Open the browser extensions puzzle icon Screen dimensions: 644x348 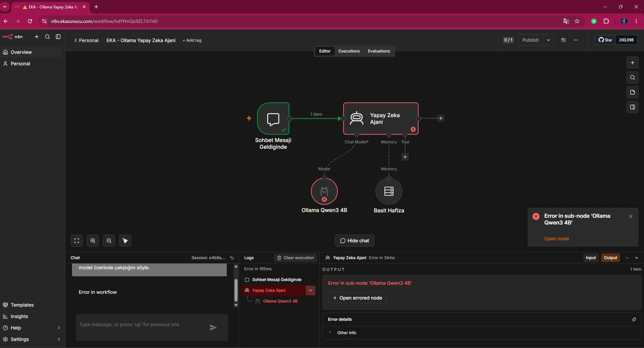coord(606,21)
